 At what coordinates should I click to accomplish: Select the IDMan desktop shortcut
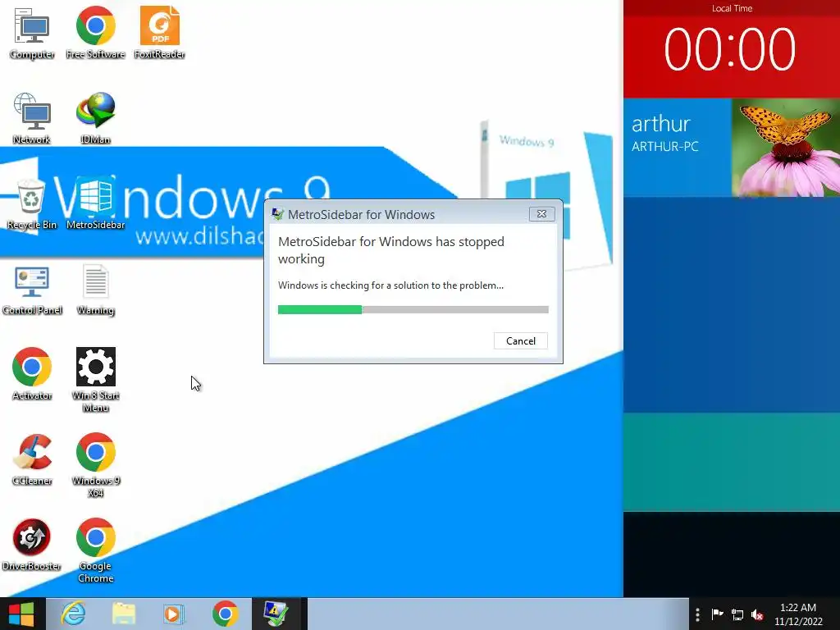pos(95,118)
